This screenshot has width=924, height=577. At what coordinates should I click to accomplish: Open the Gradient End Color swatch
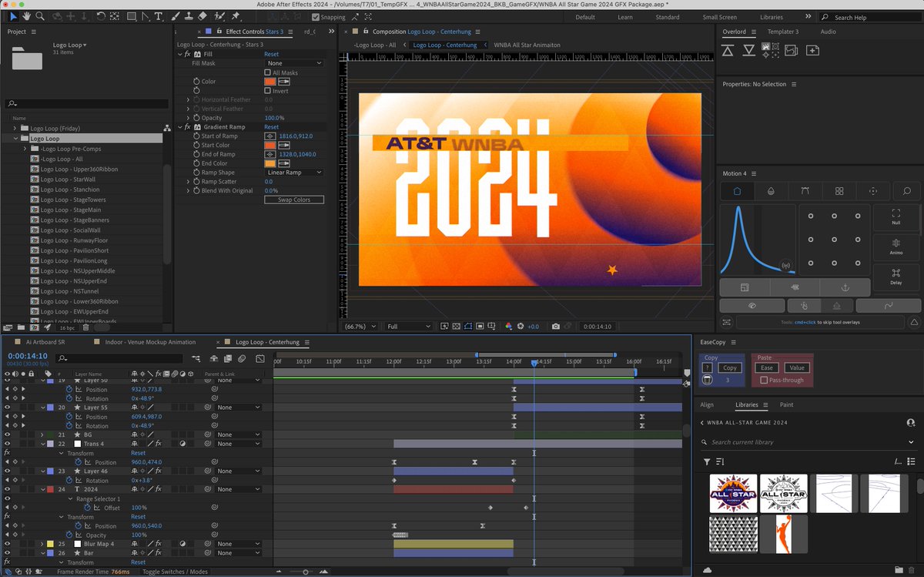coord(269,163)
